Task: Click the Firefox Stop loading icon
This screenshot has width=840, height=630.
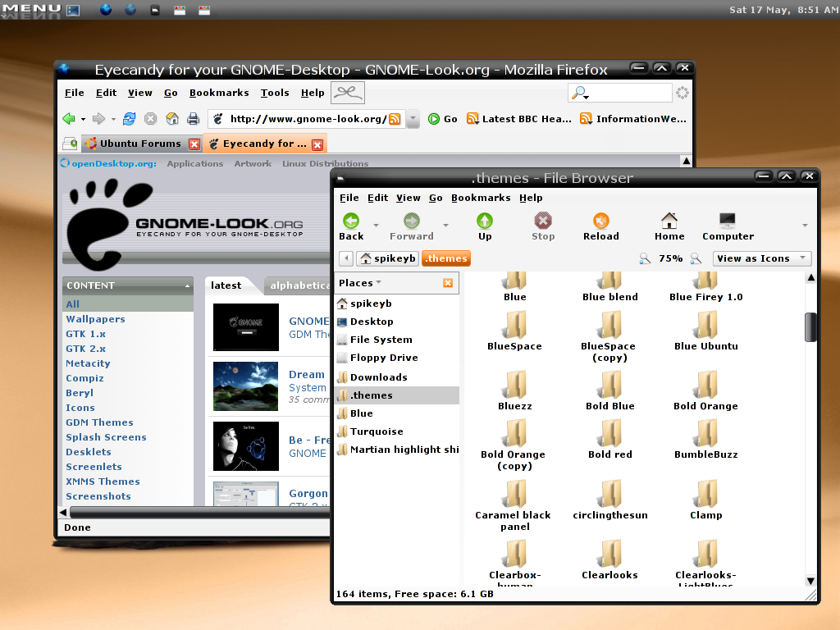Action: point(151,118)
